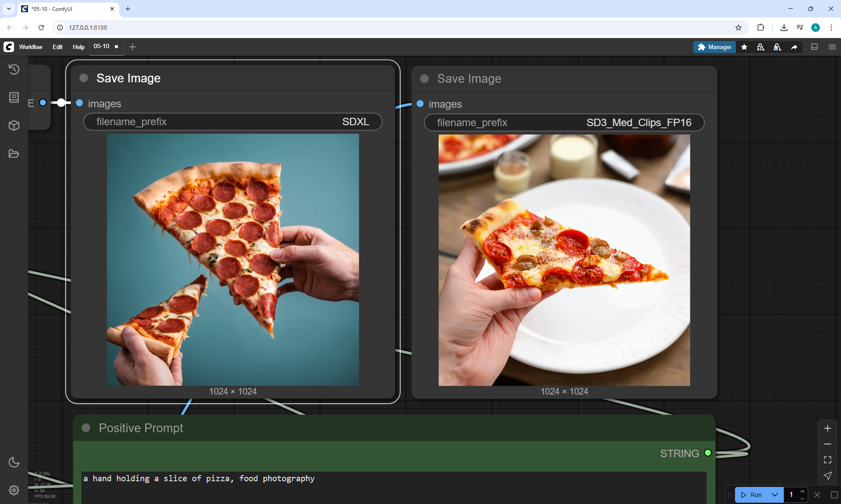
Task: Zoom in with the canvas plus icon
Action: 827,428
